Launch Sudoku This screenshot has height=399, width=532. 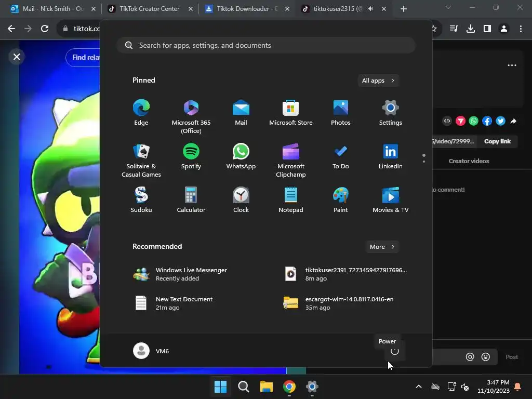tap(141, 200)
